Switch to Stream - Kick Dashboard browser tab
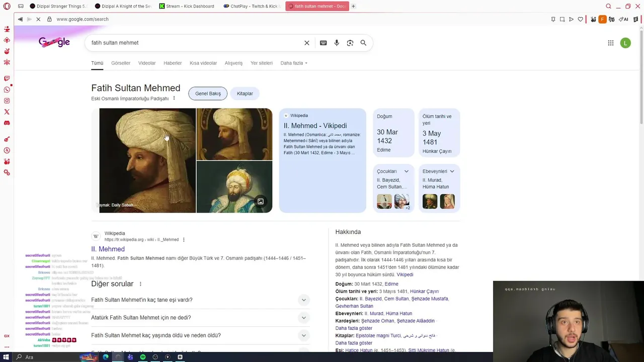 coord(187,6)
